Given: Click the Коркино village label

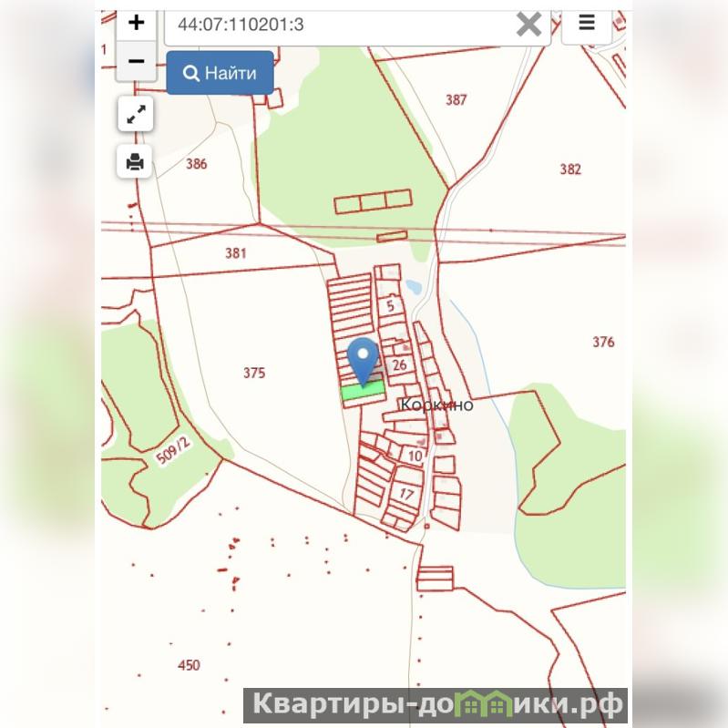Looking at the screenshot, I should pyautogui.click(x=437, y=405).
